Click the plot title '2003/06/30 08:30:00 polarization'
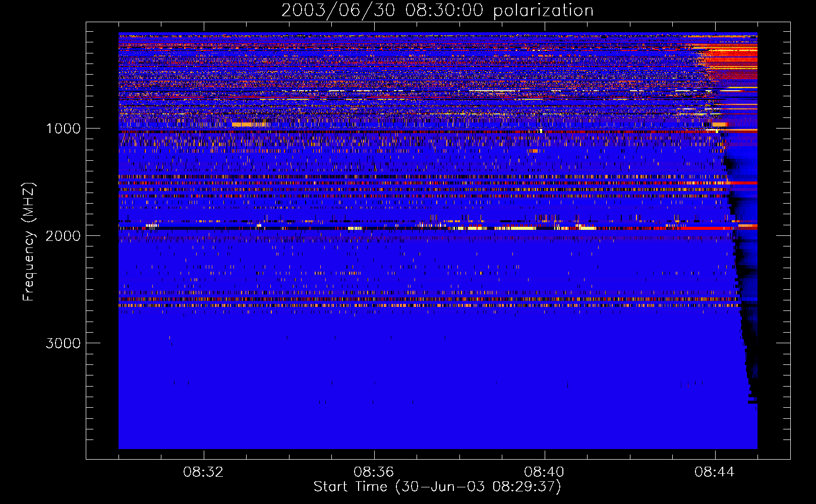Viewport: 816px width, 504px height. click(437, 11)
